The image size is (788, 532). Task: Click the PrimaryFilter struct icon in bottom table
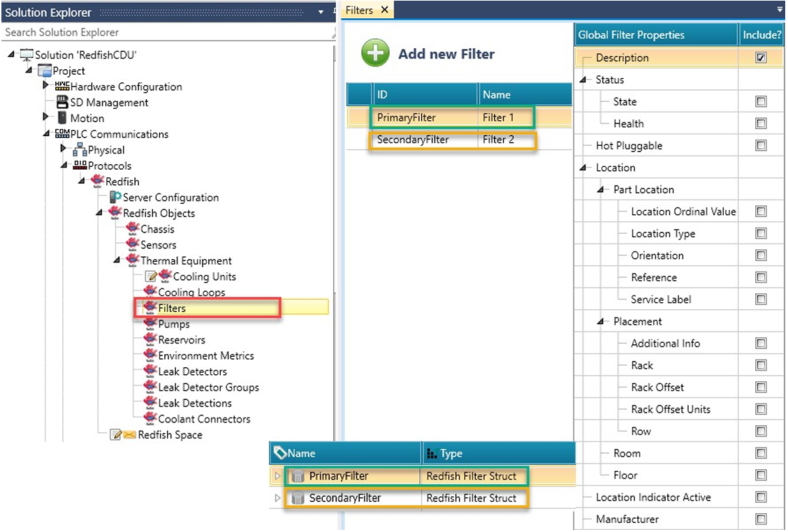pyautogui.click(x=298, y=477)
